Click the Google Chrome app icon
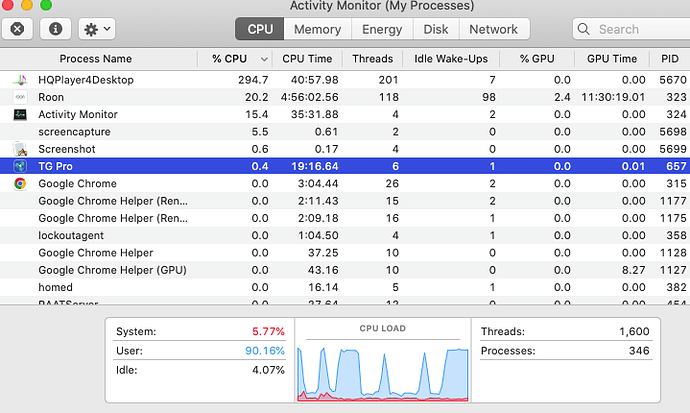Image resolution: width=690 pixels, height=413 pixels. [20, 183]
